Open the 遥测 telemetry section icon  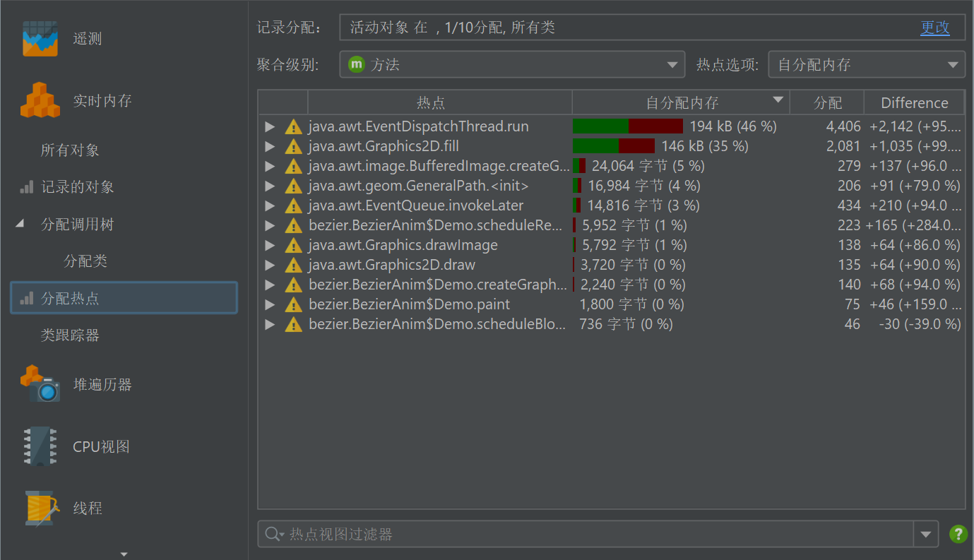click(x=40, y=38)
